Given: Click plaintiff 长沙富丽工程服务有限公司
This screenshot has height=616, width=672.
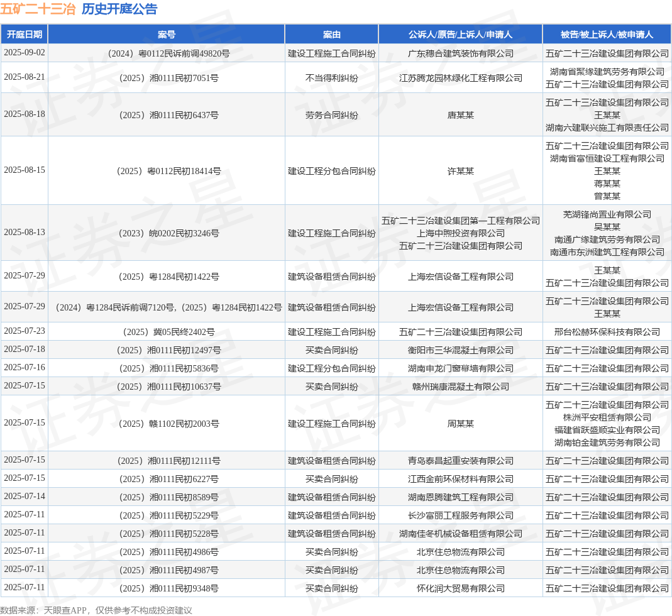Looking at the screenshot, I should [461, 515].
